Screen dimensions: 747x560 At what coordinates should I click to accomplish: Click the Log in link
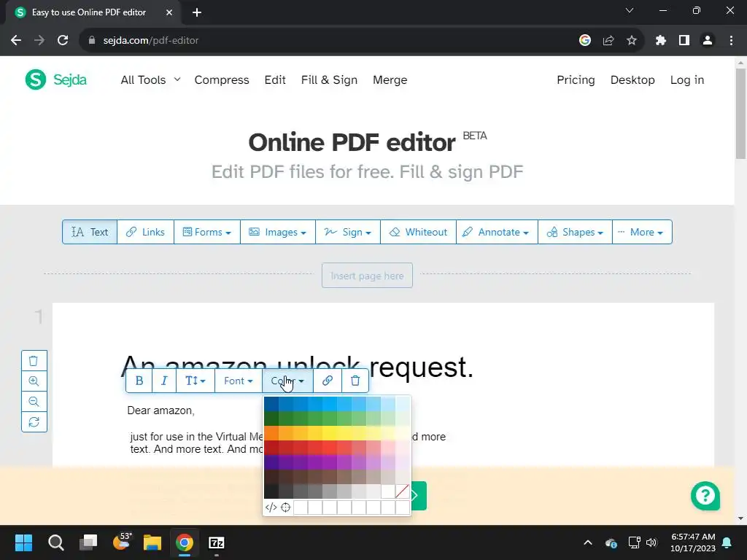pyautogui.click(x=687, y=80)
